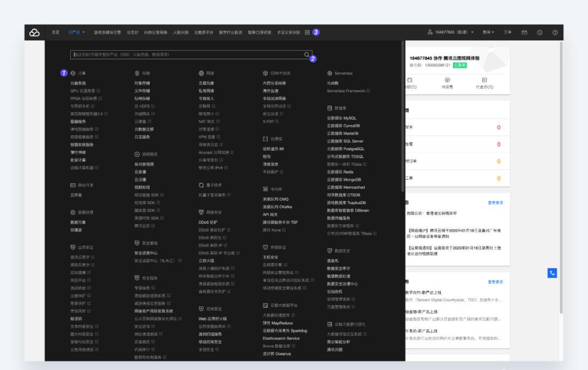Click the 视频服务 play icon

coord(137,155)
